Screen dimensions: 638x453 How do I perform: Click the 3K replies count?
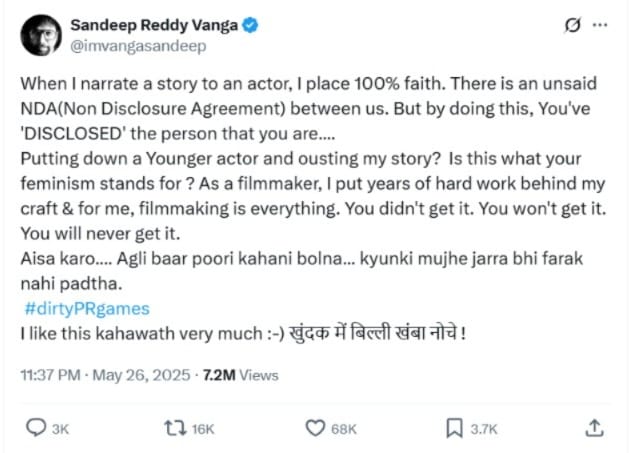(60, 428)
